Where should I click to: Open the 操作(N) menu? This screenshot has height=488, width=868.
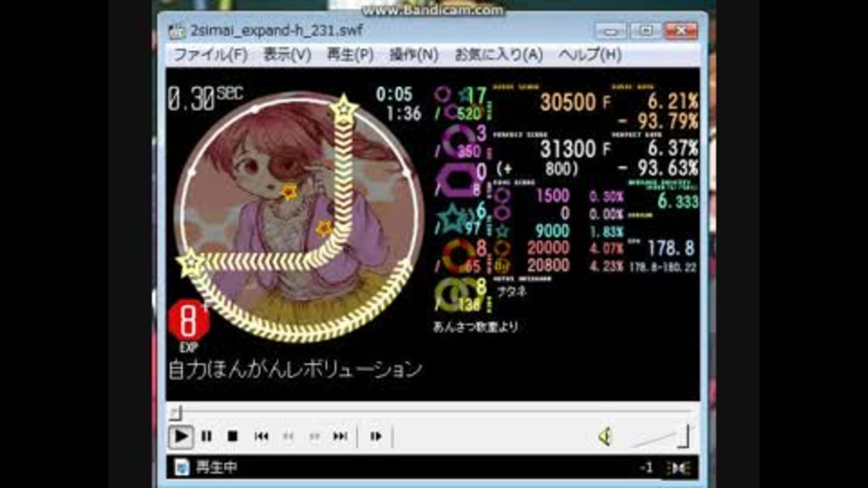(x=413, y=54)
